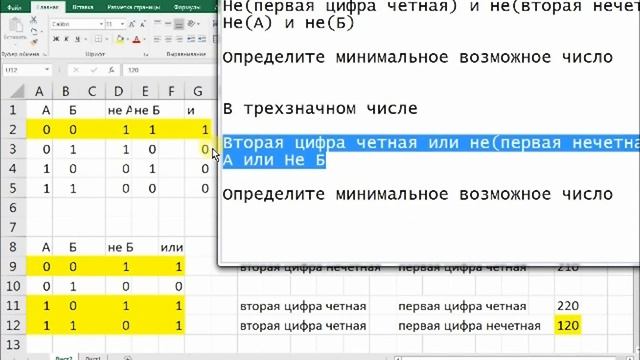Image resolution: width=640 pixels, height=360 pixels.
Task: Switch to the Вставка ribbon tab
Action: point(83,7)
